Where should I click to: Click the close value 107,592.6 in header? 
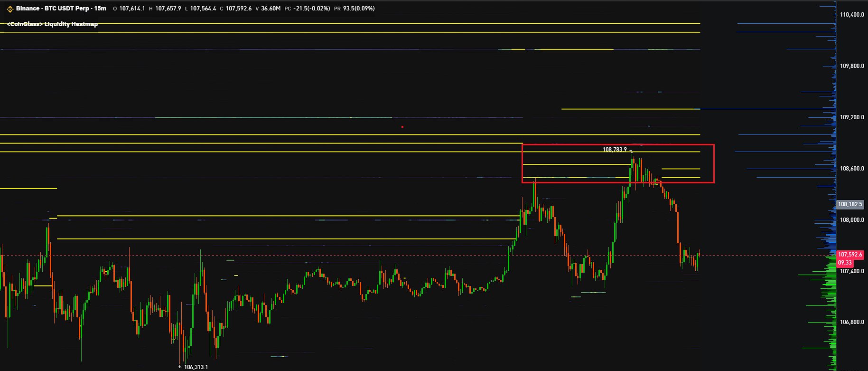coord(239,9)
